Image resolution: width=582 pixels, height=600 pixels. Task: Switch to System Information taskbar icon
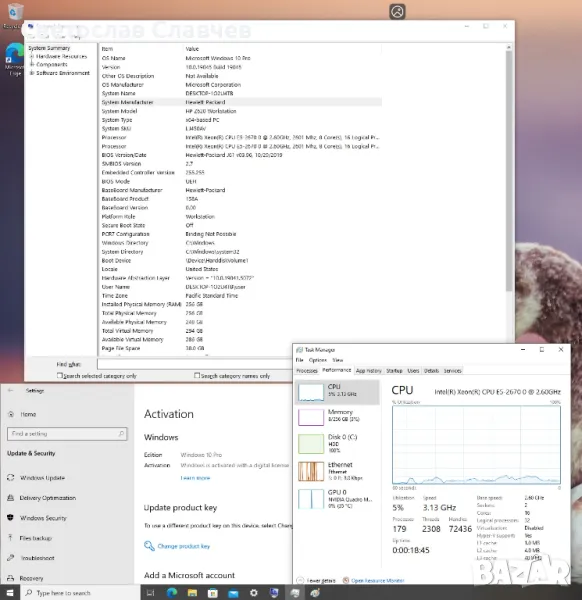[x=274, y=593]
